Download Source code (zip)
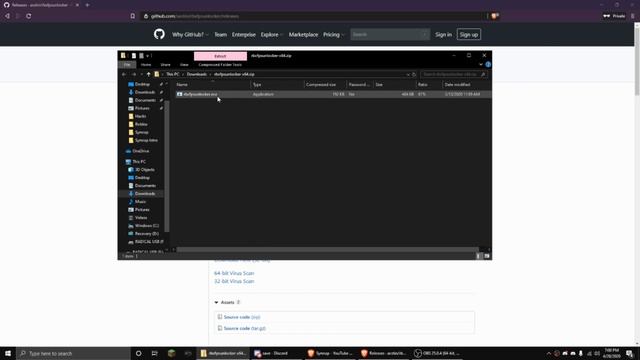The image size is (640, 360). pyautogui.click(x=242, y=317)
